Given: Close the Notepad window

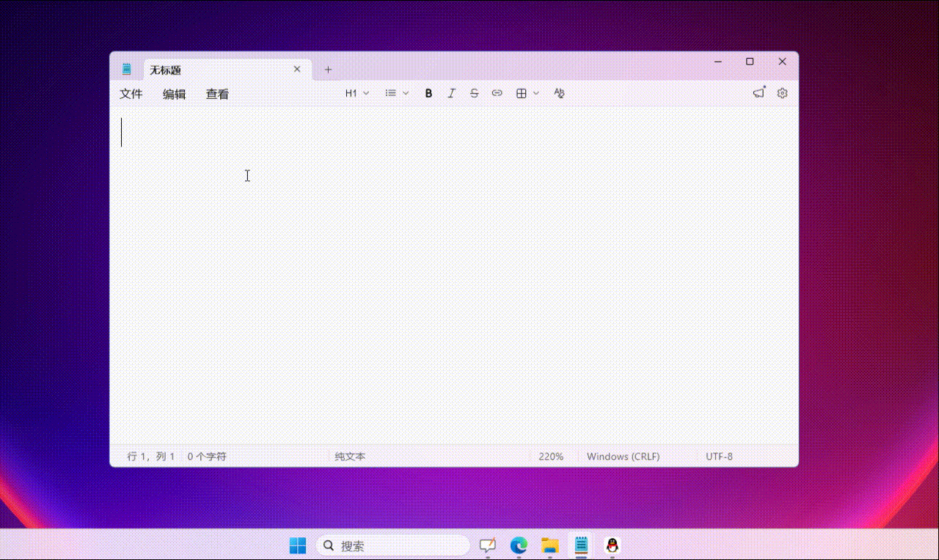Looking at the screenshot, I should pos(782,62).
